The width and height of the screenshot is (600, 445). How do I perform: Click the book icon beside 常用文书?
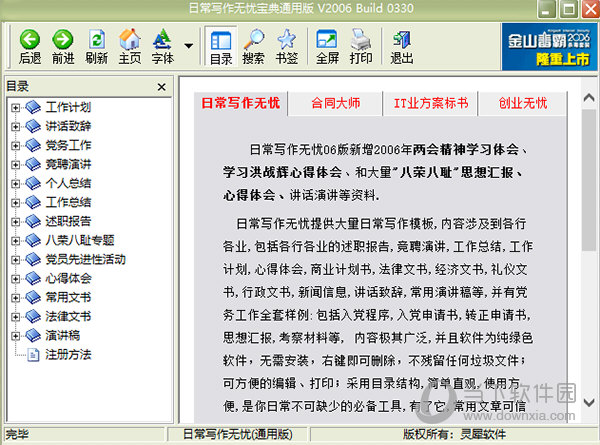point(33,297)
